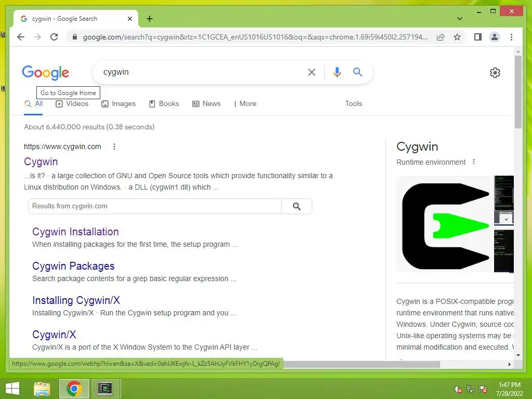Click the horizontal scrollbar right arrow
The image size is (532, 399).
click(x=509, y=364)
